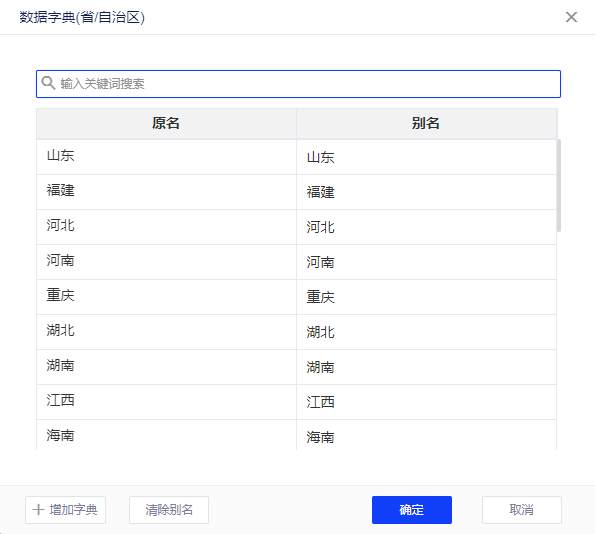Select the 湖南 original name cell
Screen dimensions: 595x534
click(x=166, y=367)
